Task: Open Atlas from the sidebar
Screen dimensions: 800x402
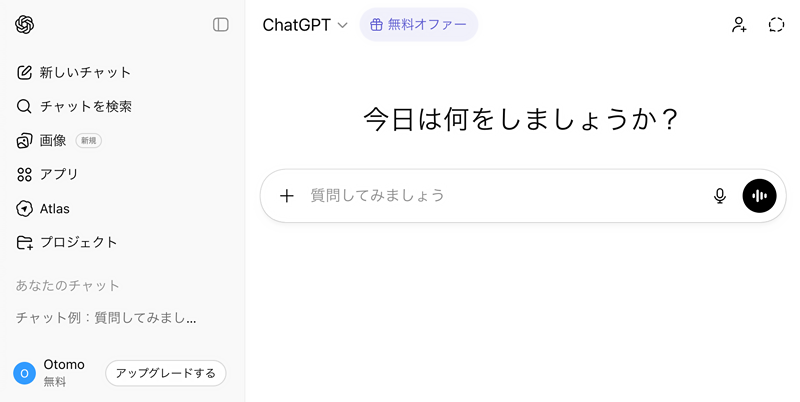Action: (x=55, y=208)
